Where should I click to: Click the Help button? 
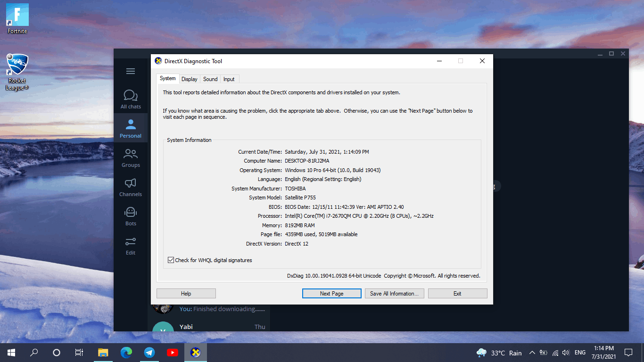click(x=186, y=293)
